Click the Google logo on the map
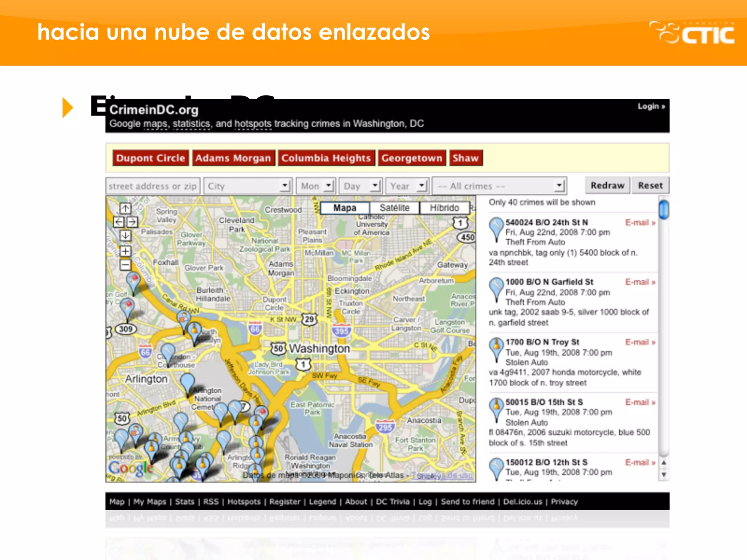The width and height of the screenshot is (747, 560). click(x=131, y=468)
